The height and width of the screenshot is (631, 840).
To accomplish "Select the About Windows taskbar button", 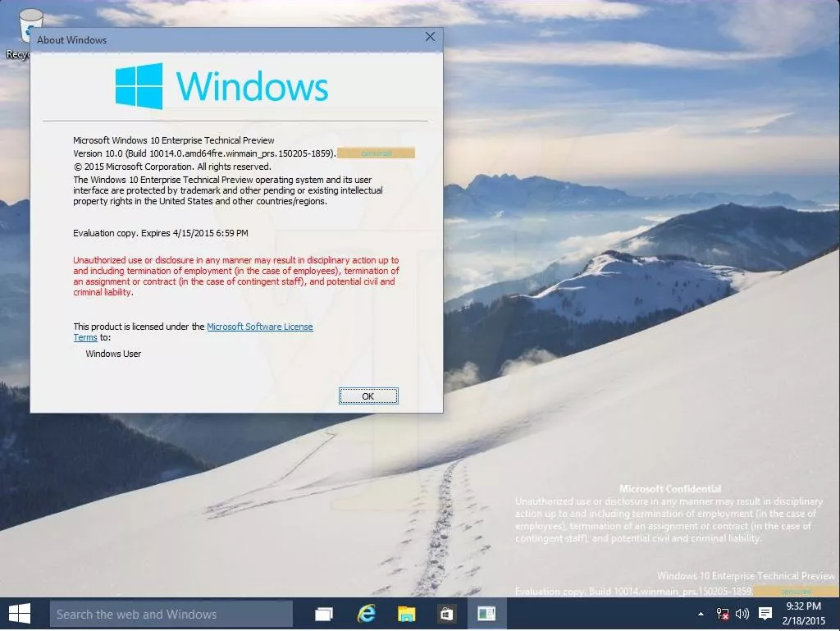I will click(x=487, y=613).
